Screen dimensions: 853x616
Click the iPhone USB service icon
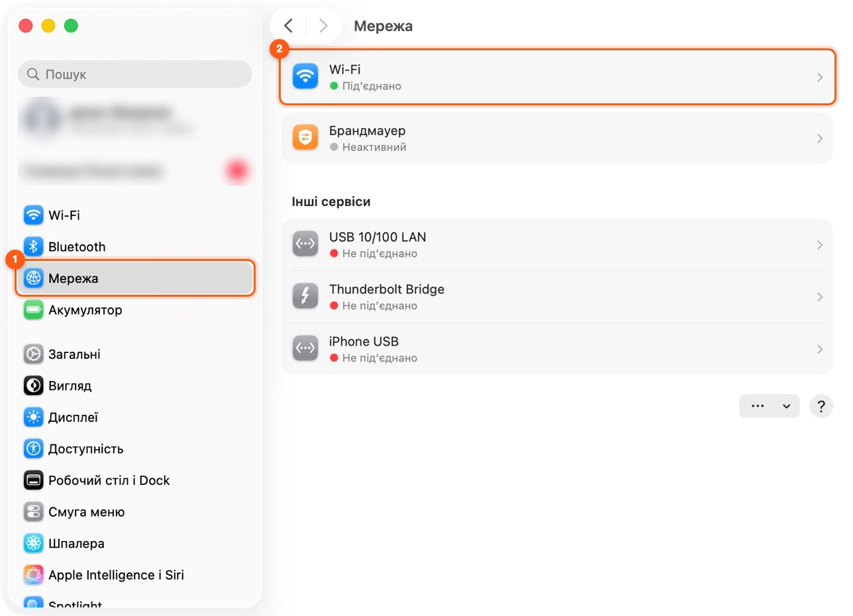(x=305, y=348)
